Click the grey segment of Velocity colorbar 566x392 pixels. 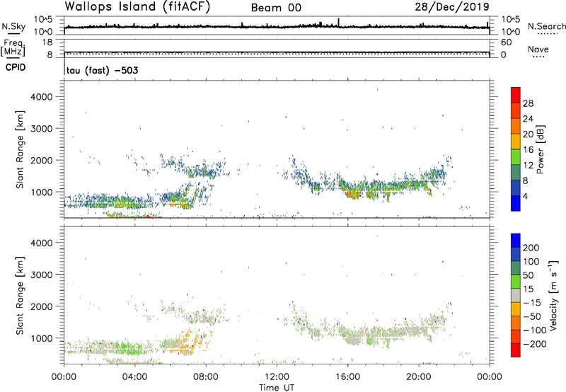point(516,296)
